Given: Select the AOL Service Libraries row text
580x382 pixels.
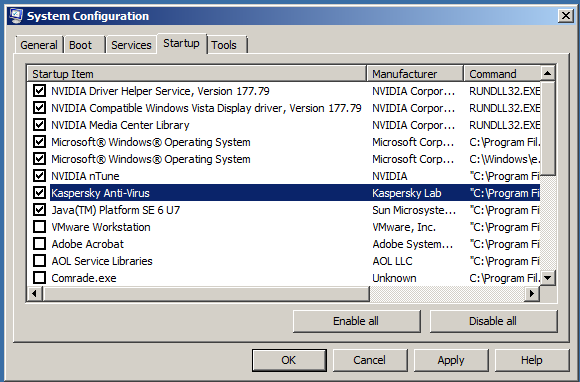Looking at the screenshot, I should click(x=102, y=261).
